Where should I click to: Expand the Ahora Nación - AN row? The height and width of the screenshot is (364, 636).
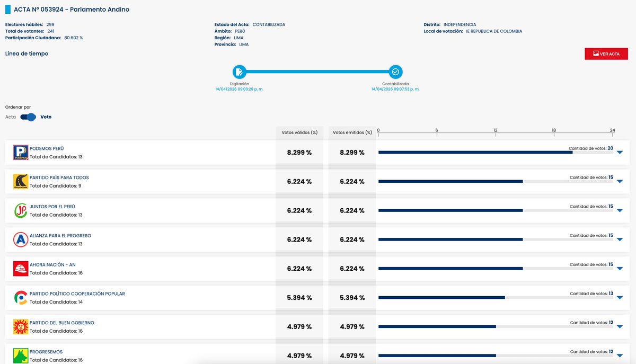(x=620, y=269)
